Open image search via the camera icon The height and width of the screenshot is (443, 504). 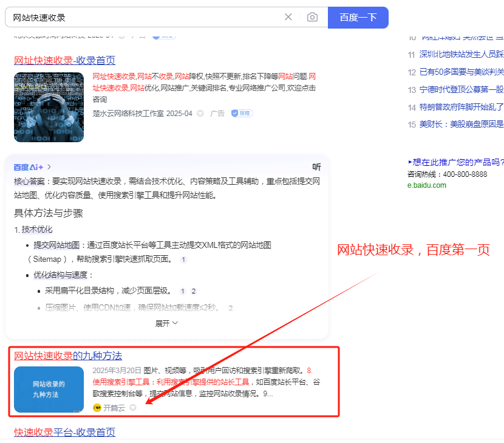(x=312, y=17)
